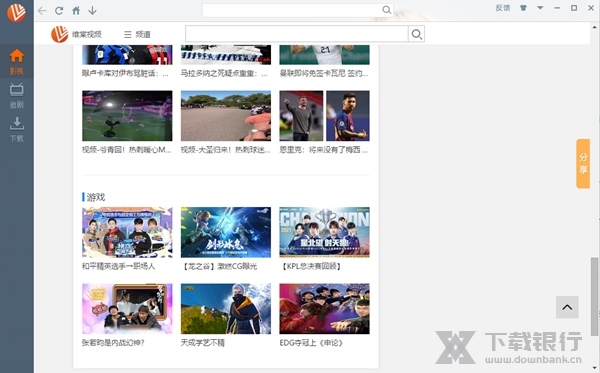This screenshot has width=600, height=373.
Task: Click the 维棠视频 page logo
Action: click(x=77, y=34)
